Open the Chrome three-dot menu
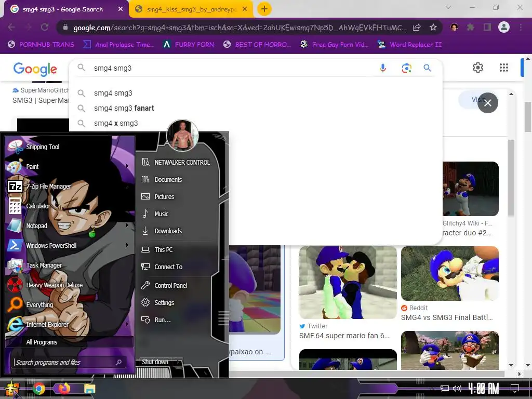The width and height of the screenshot is (532, 399). point(521,27)
